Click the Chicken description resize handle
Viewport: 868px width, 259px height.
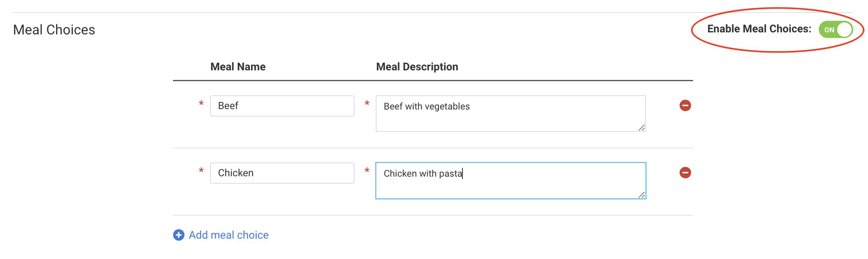click(641, 195)
